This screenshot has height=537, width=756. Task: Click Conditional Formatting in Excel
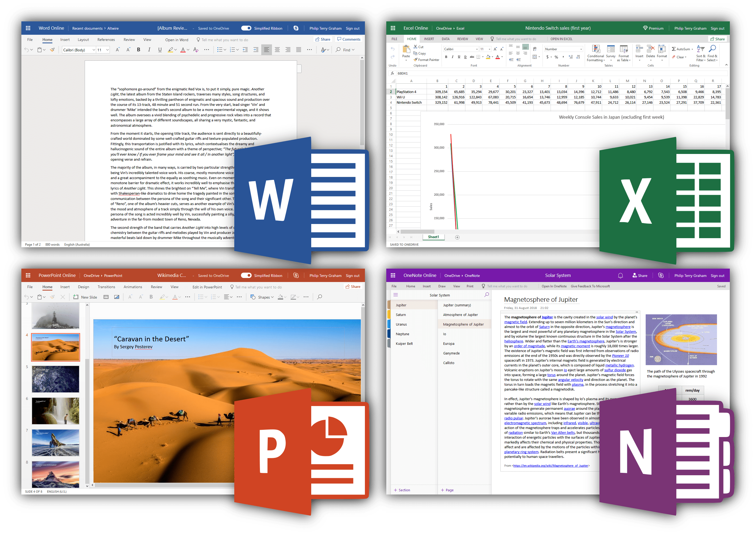pos(595,53)
